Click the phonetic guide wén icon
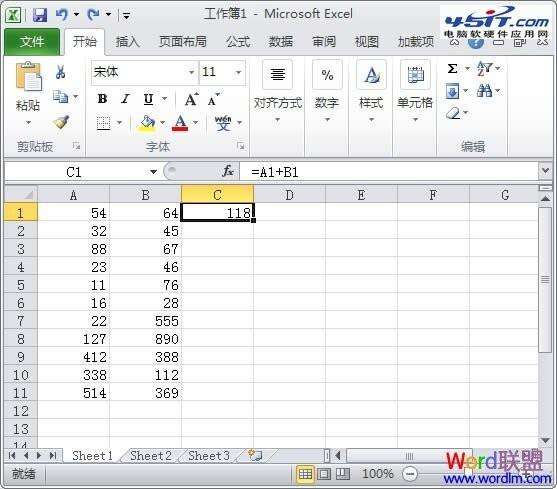Image resolution: width=557 pixels, height=489 pixels. [x=223, y=123]
